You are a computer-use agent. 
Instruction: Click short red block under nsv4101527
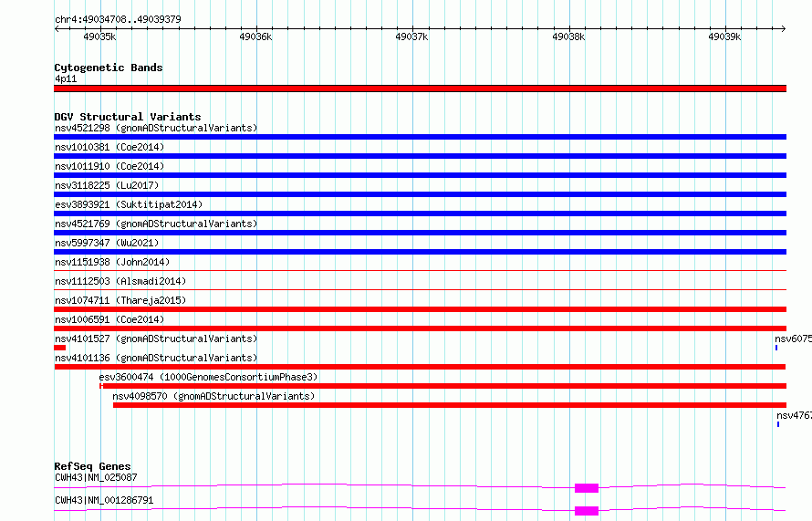tap(59, 348)
